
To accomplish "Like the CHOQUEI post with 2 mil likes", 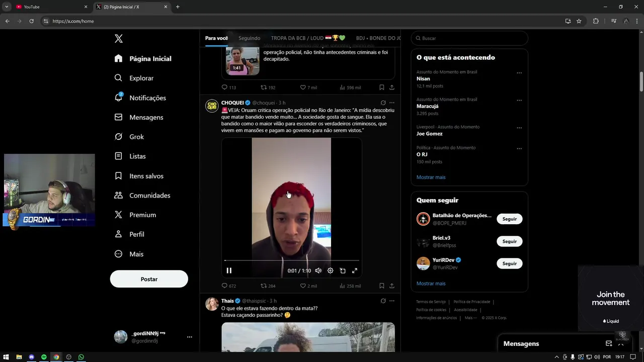I will pos(308,286).
